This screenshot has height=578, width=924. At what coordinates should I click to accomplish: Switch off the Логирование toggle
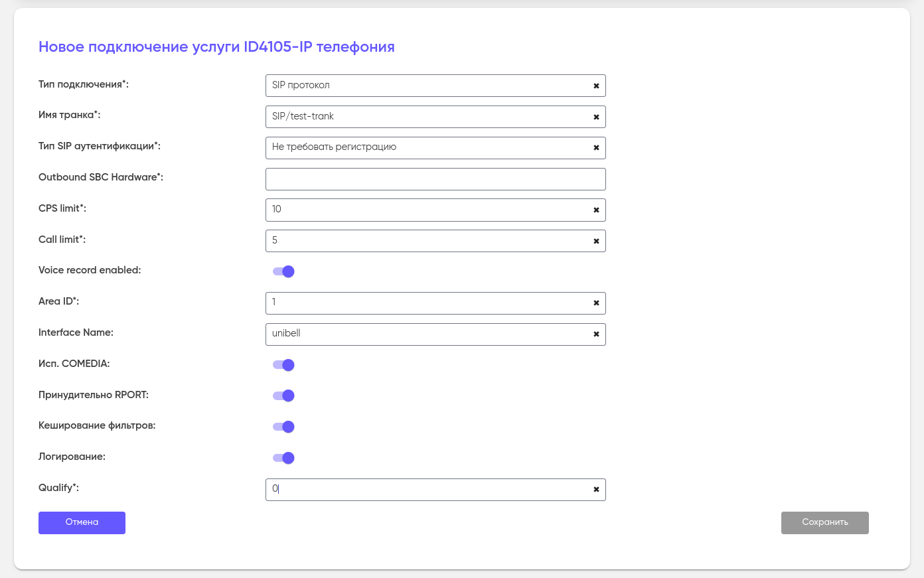pyautogui.click(x=283, y=458)
